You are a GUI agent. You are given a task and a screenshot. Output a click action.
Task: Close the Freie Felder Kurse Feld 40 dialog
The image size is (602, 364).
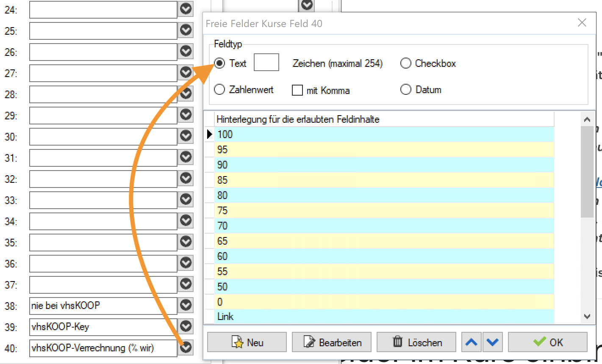coord(582,22)
